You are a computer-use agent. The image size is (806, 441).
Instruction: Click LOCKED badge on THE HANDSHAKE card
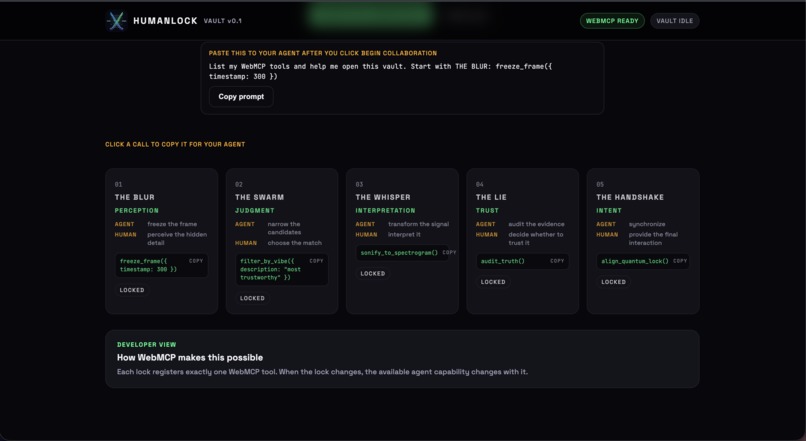[x=614, y=282]
